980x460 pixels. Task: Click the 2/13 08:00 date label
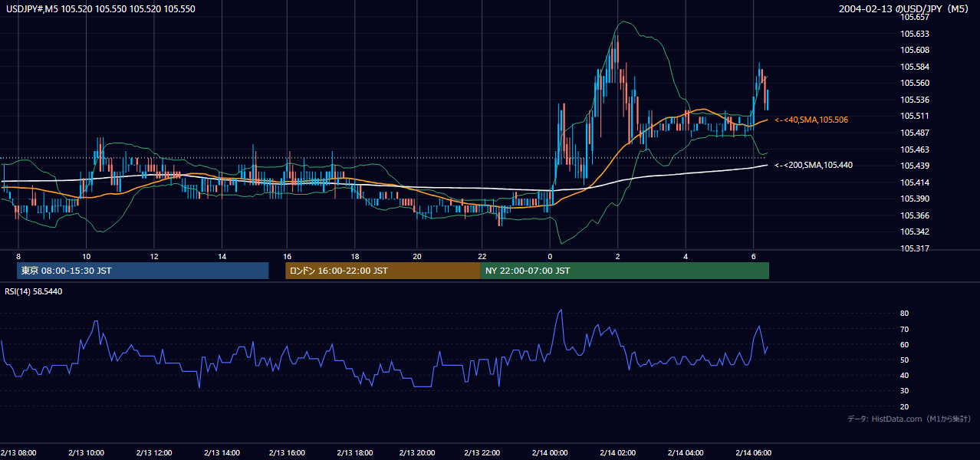coord(18,452)
